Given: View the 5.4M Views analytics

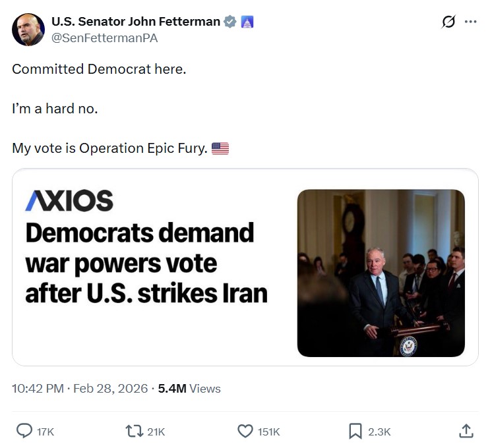Looking at the screenshot, I should tap(189, 389).
